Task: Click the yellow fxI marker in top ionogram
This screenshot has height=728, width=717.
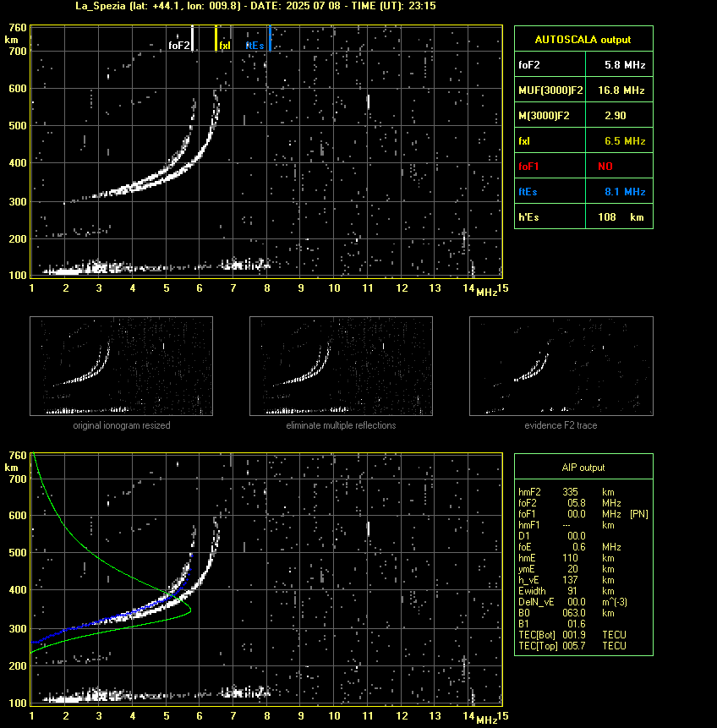Action: [x=216, y=38]
